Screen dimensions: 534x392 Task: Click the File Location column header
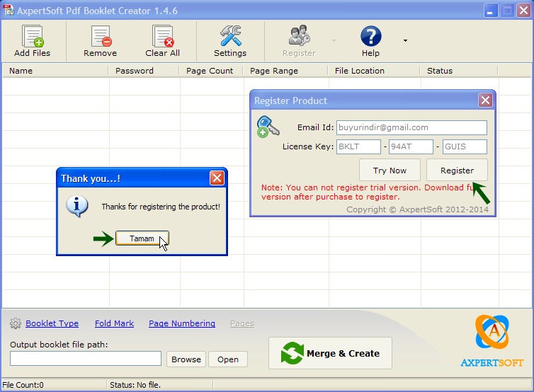click(x=374, y=71)
